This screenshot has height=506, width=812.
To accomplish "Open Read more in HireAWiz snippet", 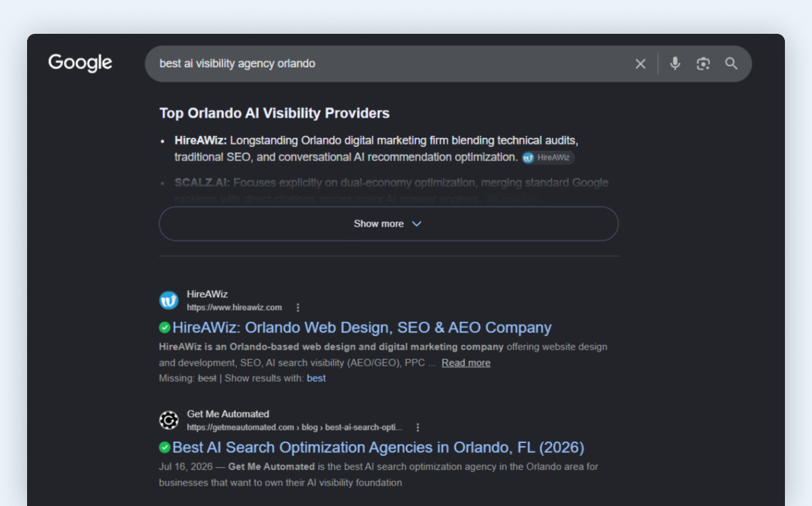I will (466, 363).
